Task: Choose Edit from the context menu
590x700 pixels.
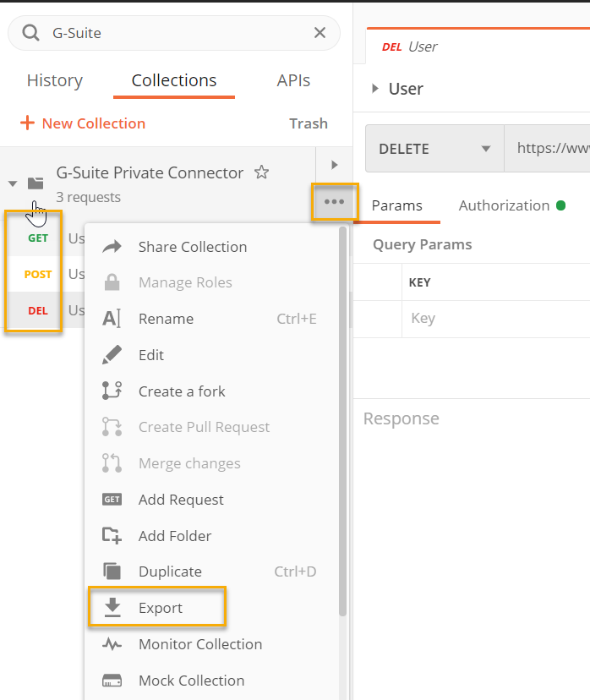Action: pyautogui.click(x=211, y=355)
